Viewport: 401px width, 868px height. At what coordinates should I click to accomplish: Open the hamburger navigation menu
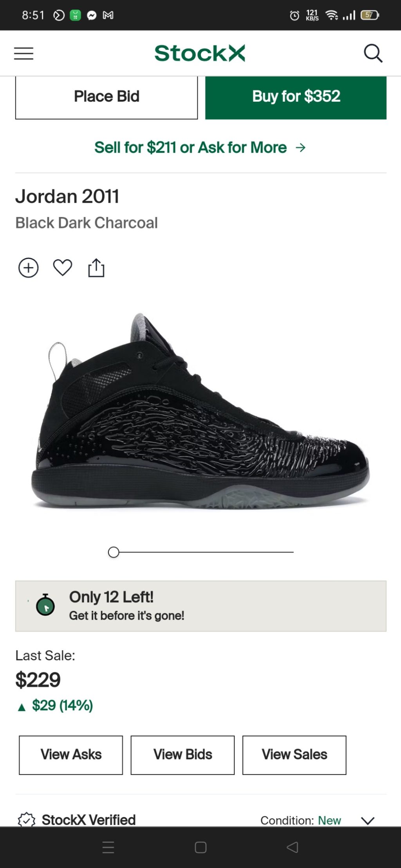coord(23,53)
